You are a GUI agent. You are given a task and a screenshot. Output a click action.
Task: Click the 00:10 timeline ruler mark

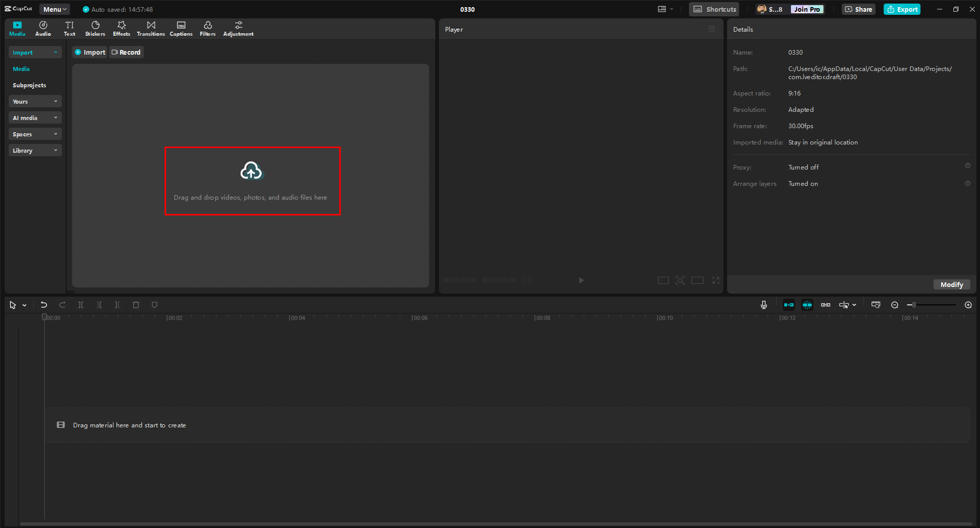(665, 318)
